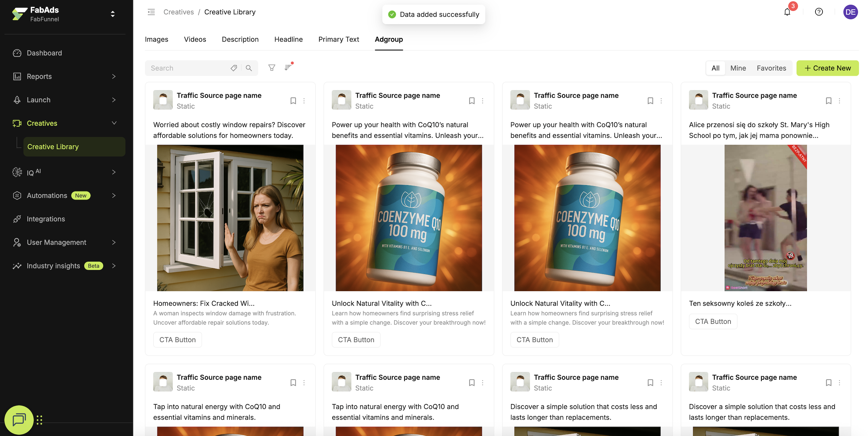
Task: Click the Creatives breadcrumb link
Action: click(178, 12)
